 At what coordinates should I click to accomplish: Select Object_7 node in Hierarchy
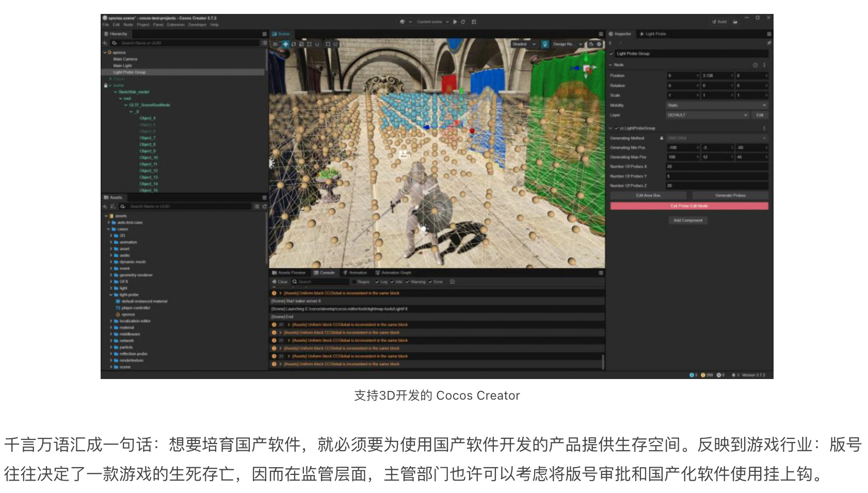click(x=147, y=138)
